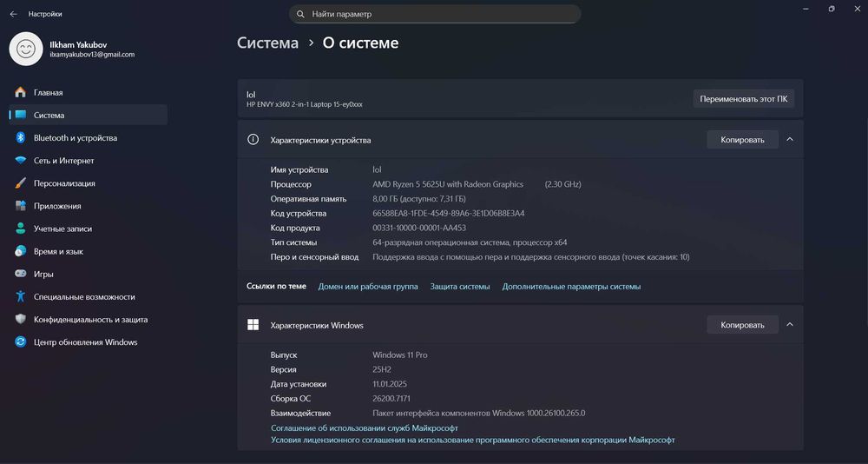Click the pen and touch support value text

(531, 257)
